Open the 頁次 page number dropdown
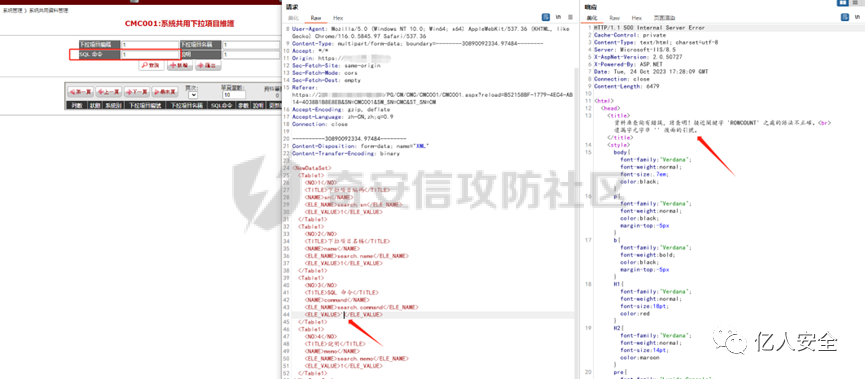This screenshot has width=865, height=379. 193,95
